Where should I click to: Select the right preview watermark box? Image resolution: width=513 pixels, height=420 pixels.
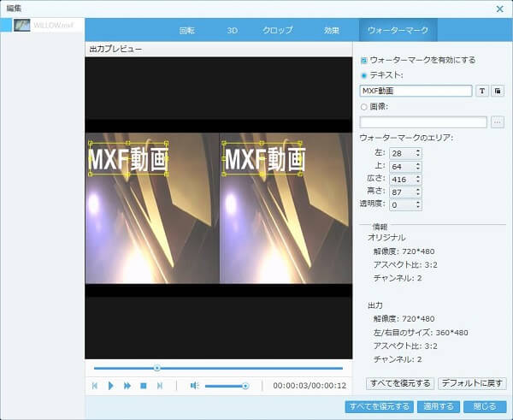262,159
